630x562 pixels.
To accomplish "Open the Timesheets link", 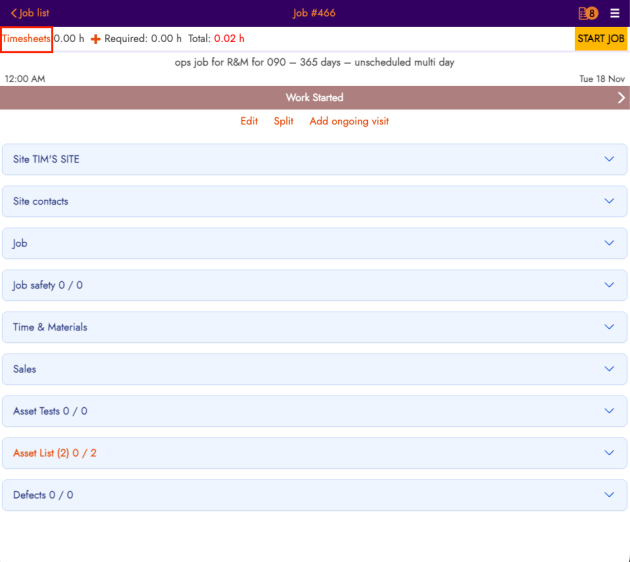I will click(26, 39).
